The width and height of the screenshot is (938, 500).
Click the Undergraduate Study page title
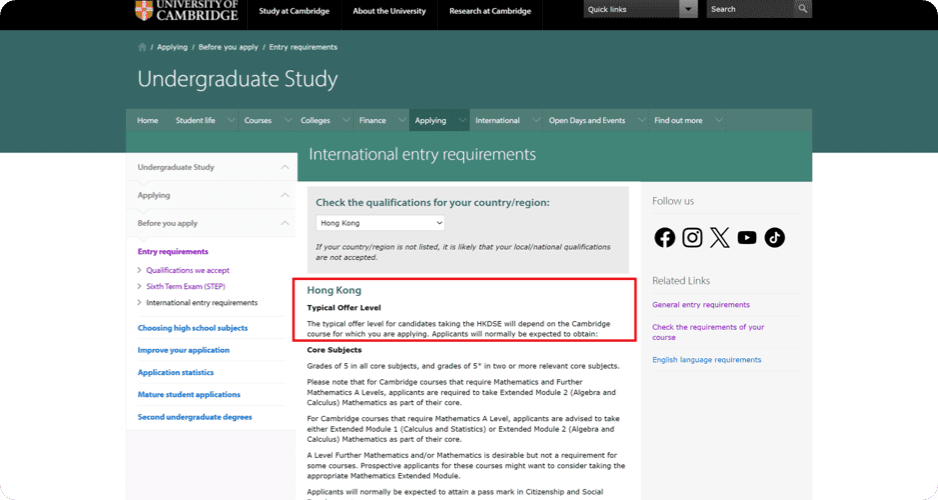(x=237, y=79)
